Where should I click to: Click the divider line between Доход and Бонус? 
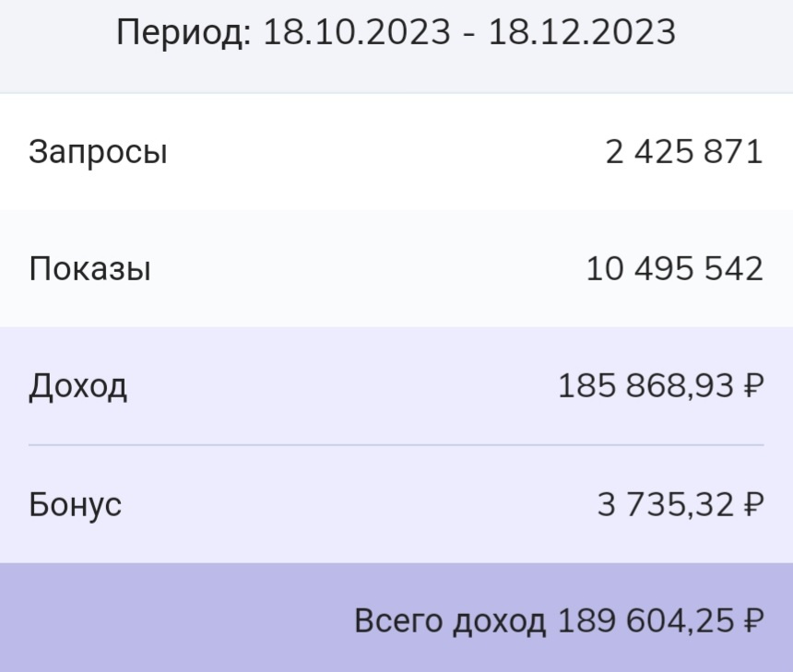pos(396,445)
